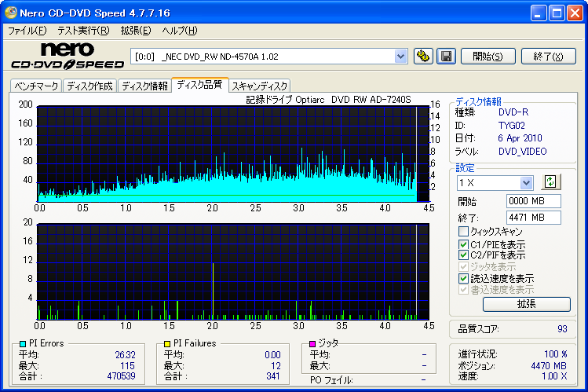The image size is (588, 392).
Task: Click the PI Failures average value 0.00
Action: (x=272, y=355)
